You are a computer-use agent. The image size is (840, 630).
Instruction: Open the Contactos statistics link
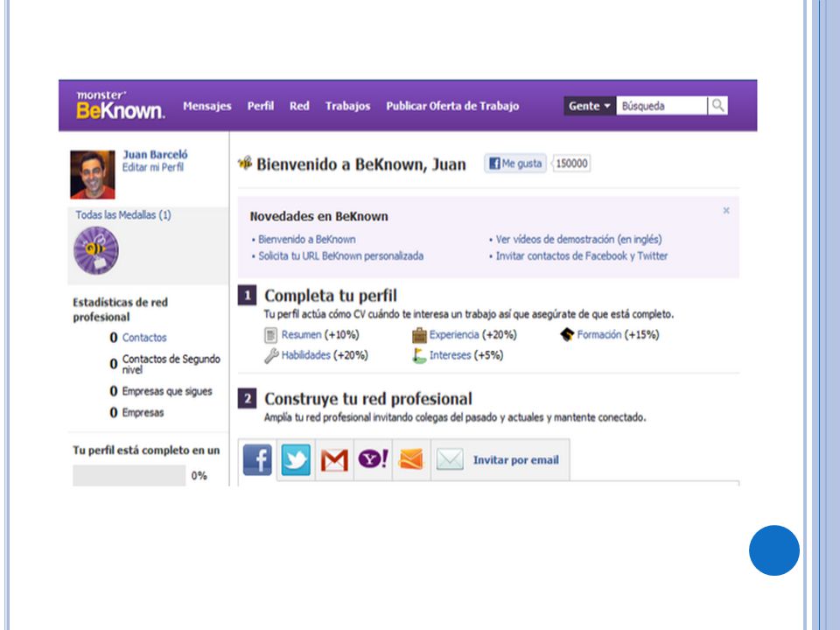[144, 338]
